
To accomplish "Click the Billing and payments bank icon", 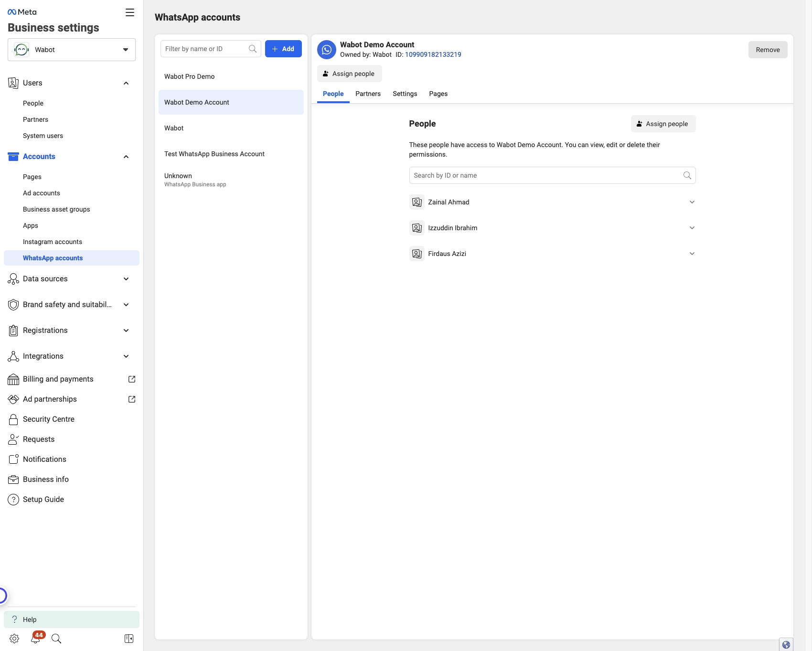I will [13, 379].
